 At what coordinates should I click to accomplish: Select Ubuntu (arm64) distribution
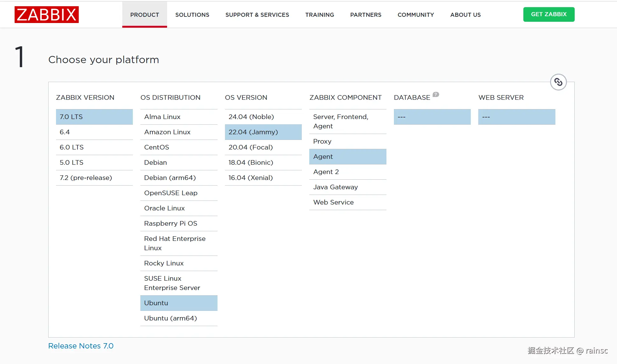(179, 318)
